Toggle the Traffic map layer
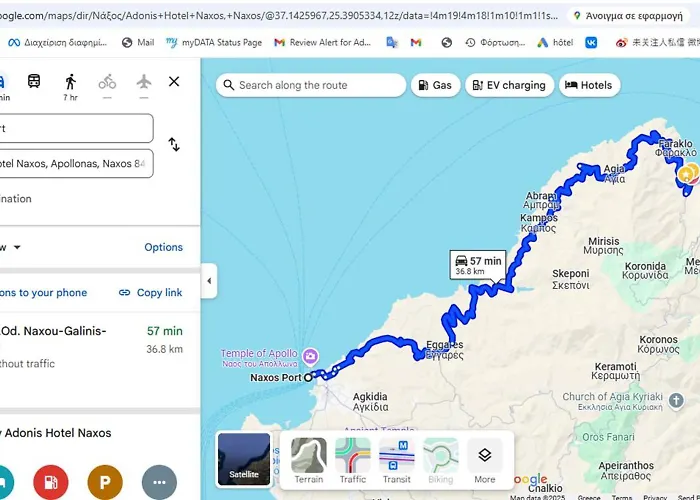This screenshot has height=500, width=700. 353,461
